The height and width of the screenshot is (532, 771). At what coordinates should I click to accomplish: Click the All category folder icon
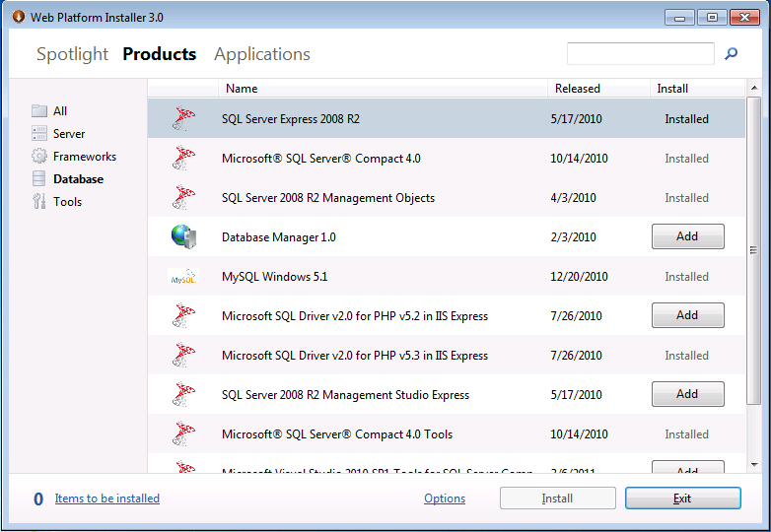(x=38, y=110)
